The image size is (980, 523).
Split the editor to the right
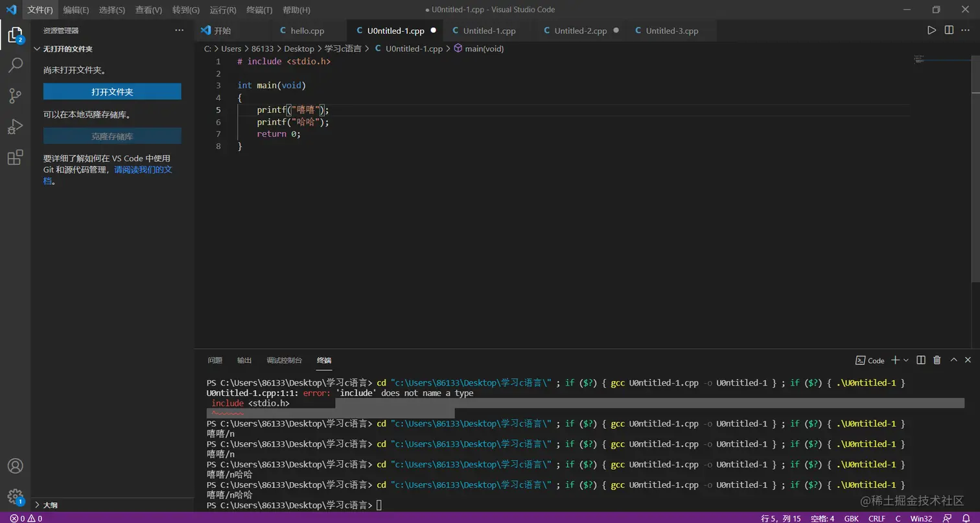coord(949,30)
